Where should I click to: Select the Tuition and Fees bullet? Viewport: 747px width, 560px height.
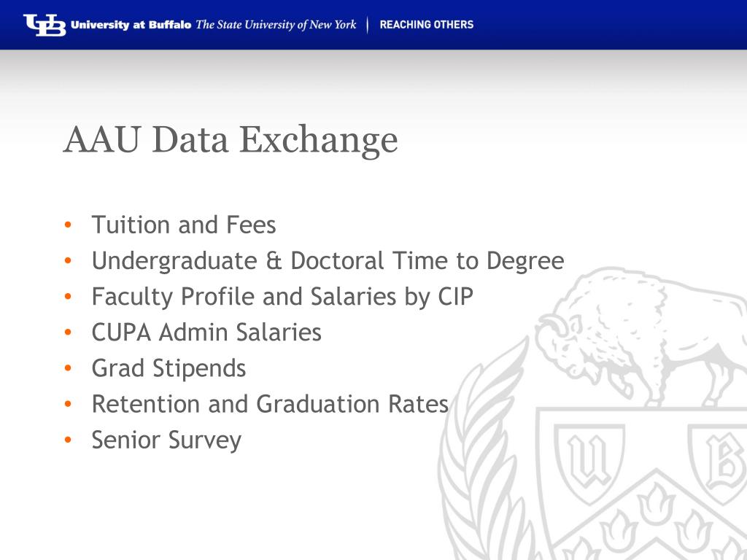click(184, 225)
